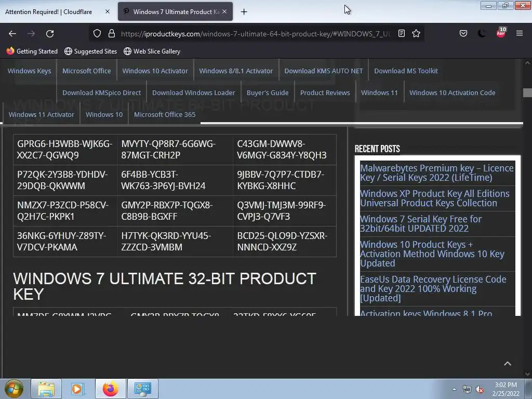Open the Download Windows Loader menu item
The height and width of the screenshot is (399, 532).
pos(193,92)
